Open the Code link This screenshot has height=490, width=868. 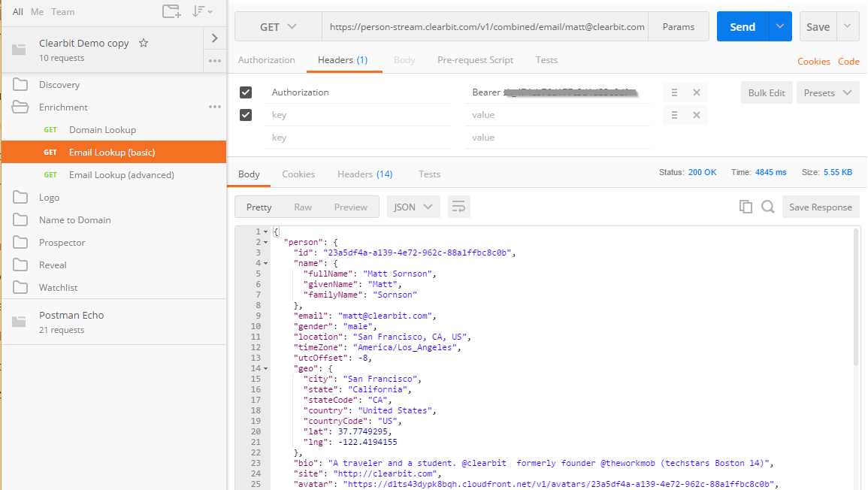click(x=848, y=62)
